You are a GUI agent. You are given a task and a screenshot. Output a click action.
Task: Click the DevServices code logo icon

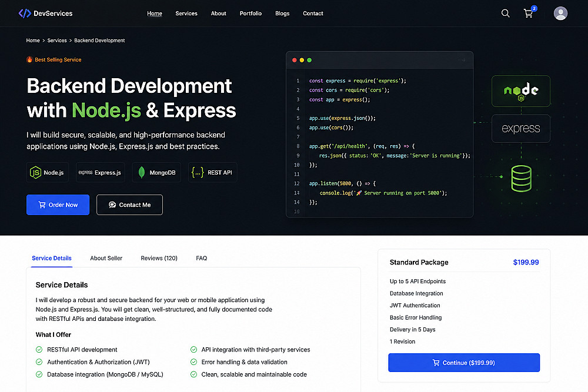point(25,14)
